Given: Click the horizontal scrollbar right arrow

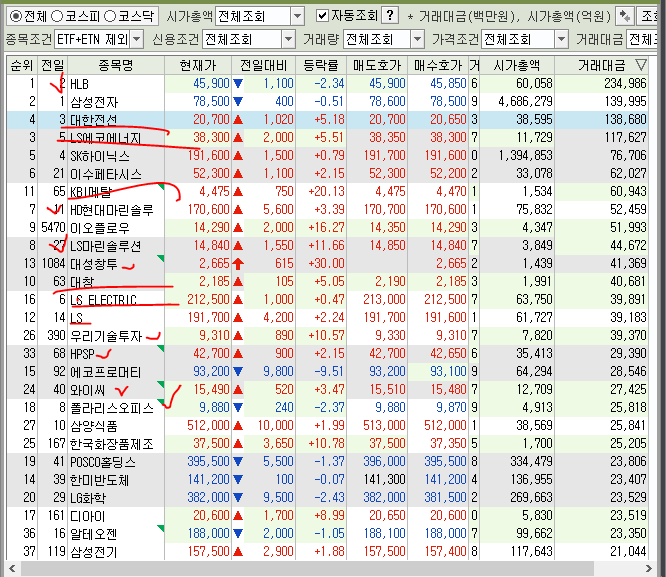Looking at the screenshot, I should pos(649,569).
